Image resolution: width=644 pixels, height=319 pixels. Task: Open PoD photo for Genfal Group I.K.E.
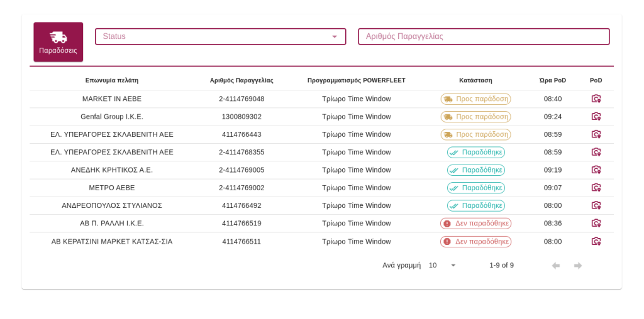596,116
